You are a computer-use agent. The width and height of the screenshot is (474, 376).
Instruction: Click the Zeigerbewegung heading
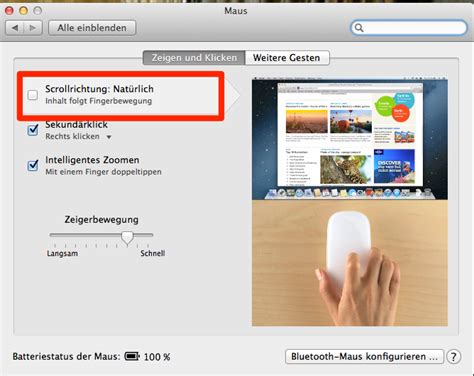(x=101, y=220)
